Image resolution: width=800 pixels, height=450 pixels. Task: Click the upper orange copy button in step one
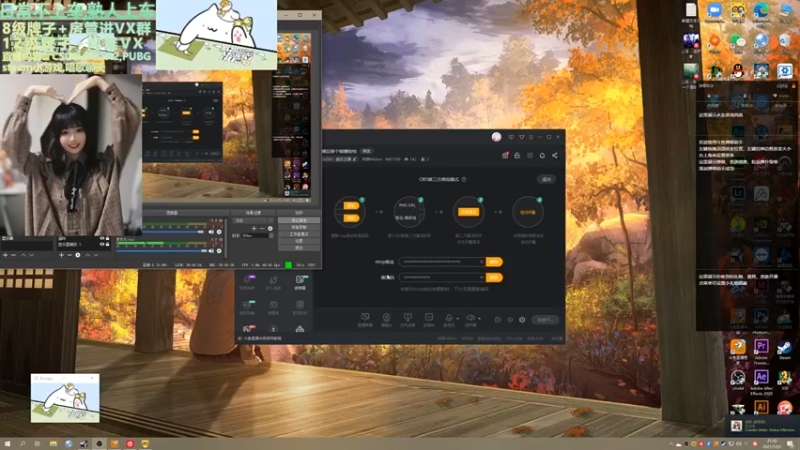click(x=351, y=206)
